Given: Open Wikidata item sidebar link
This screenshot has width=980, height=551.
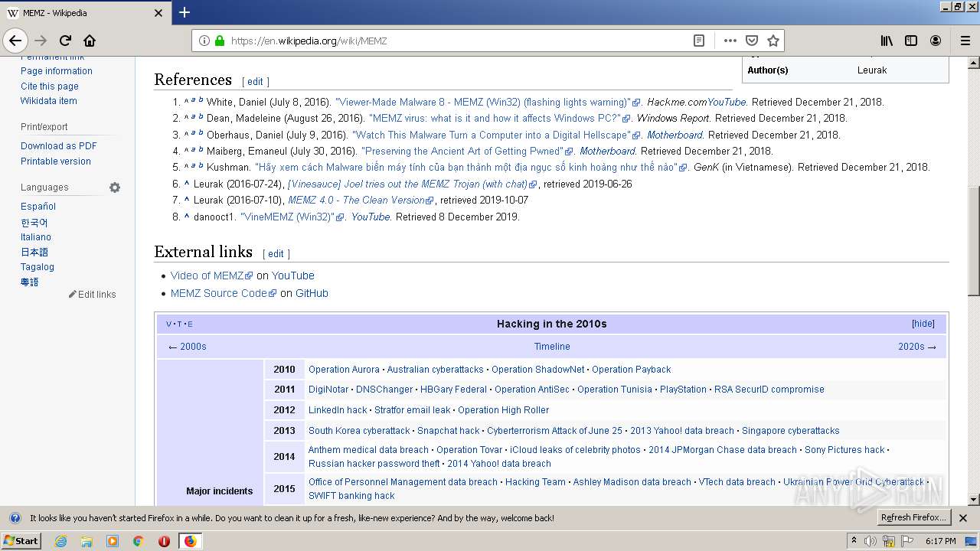Looking at the screenshot, I should (49, 101).
